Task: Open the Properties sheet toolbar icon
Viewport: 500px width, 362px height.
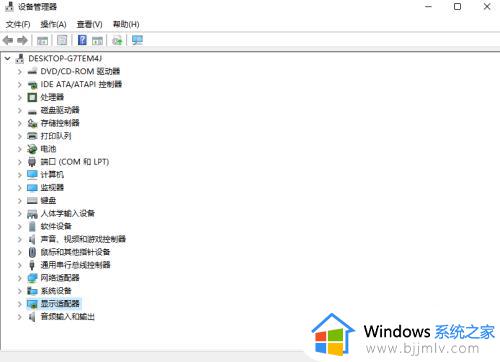Action: [62, 40]
